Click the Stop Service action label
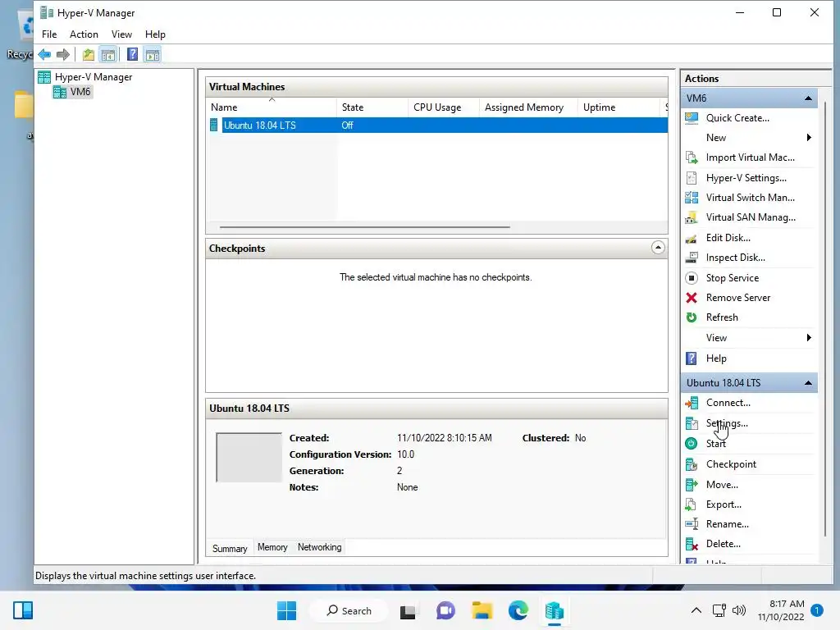Viewport: 840px width, 630px height. (733, 278)
